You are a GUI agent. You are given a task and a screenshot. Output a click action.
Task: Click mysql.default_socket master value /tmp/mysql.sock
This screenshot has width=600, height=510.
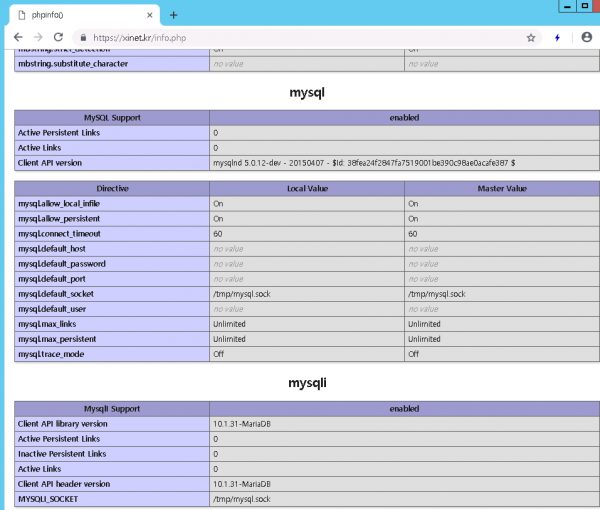pos(437,294)
